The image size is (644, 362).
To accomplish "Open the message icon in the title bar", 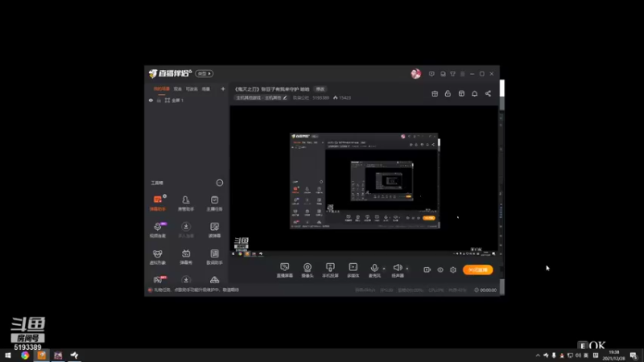I will [431, 74].
